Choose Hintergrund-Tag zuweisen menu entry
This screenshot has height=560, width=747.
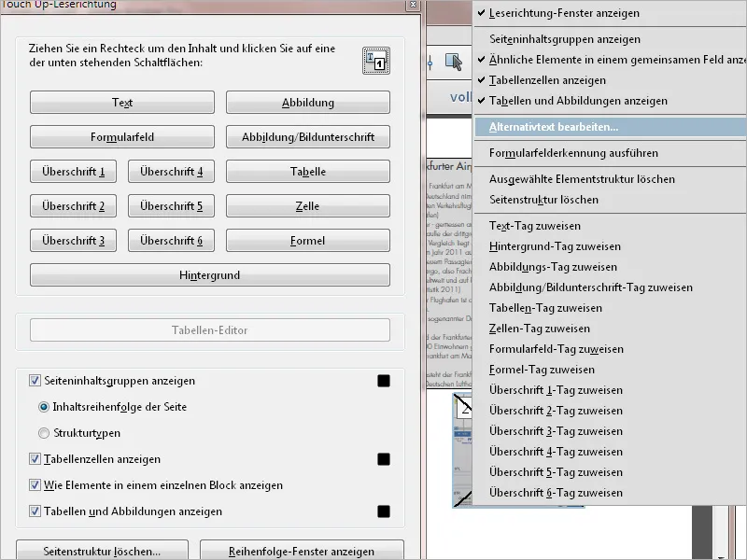point(611,246)
